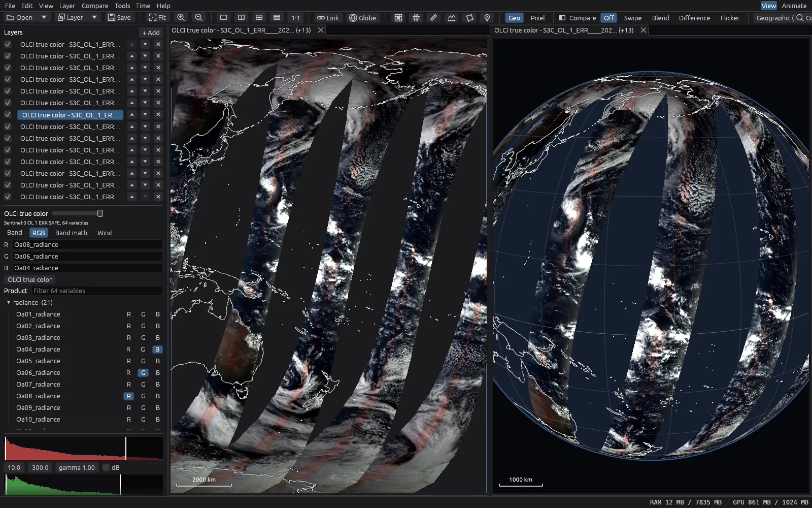Uncheck the first layer's visibility checkbox
This screenshot has width=812, height=508.
[x=8, y=44]
